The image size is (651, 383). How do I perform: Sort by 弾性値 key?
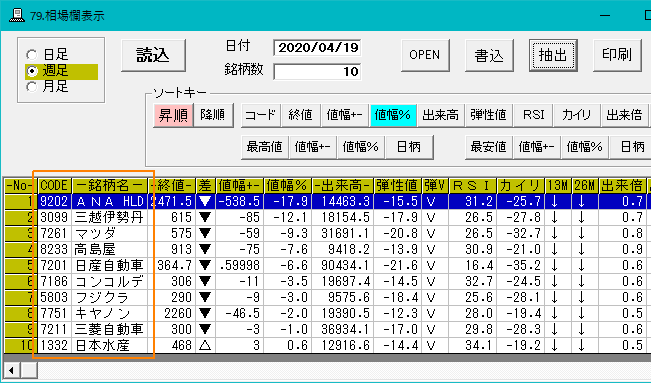pyautogui.click(x=489, y=115)
